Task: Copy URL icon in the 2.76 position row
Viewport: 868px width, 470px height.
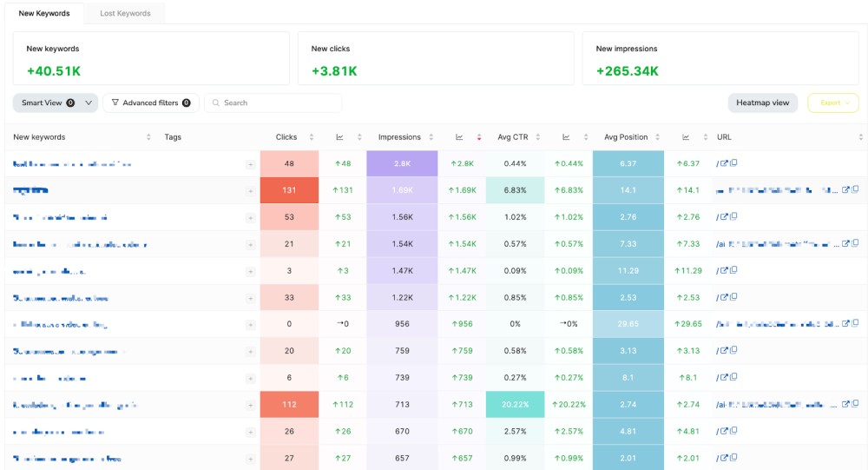Action: click(x=733, y=217)
